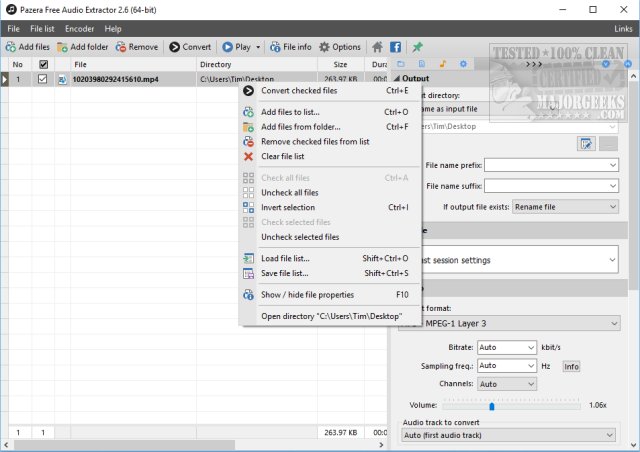Click the Invert selection menu icon
The width and height of the screenshot is (640, 452).
tap(248, 207)
